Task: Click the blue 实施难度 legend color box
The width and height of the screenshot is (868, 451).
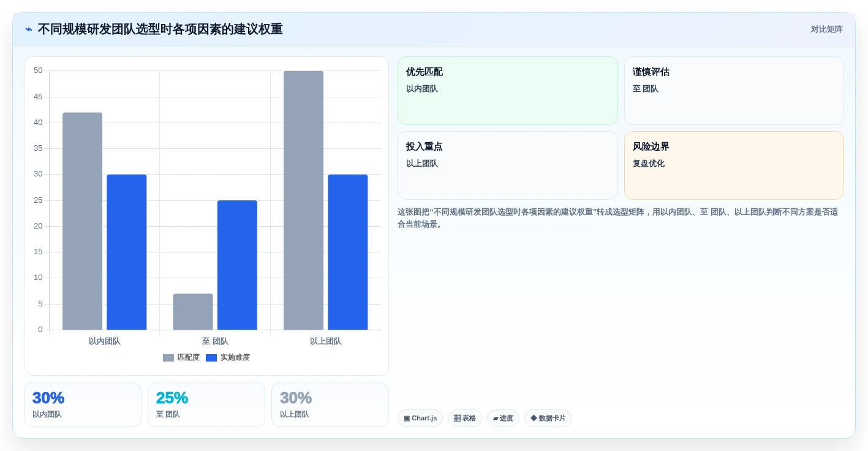Action: point(211,358)
